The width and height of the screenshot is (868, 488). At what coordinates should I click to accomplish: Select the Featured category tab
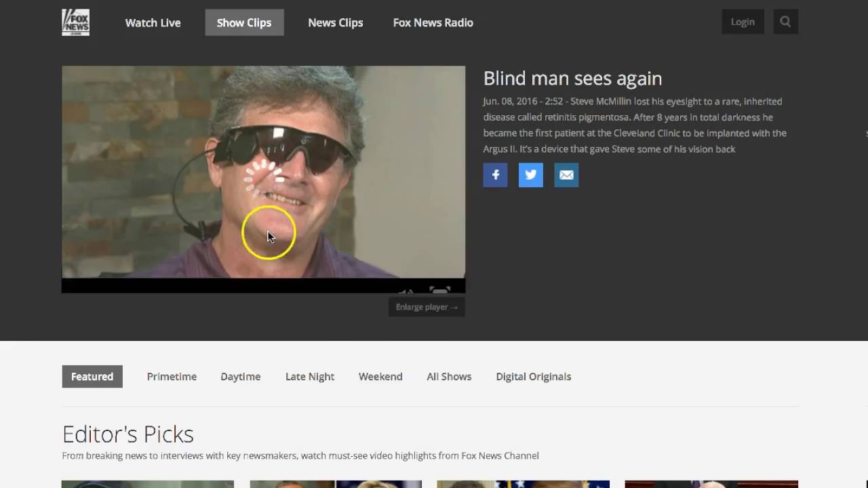click(92, 376)
